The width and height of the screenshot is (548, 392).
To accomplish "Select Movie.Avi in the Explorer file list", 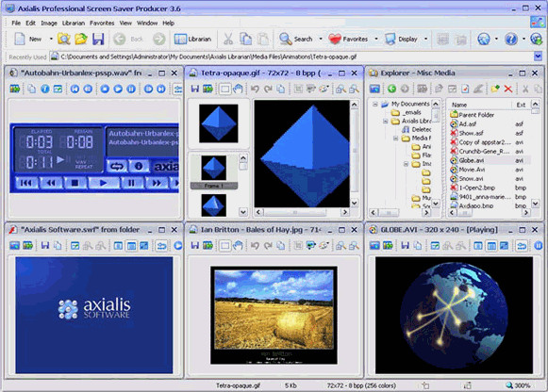I will [467, 170].
